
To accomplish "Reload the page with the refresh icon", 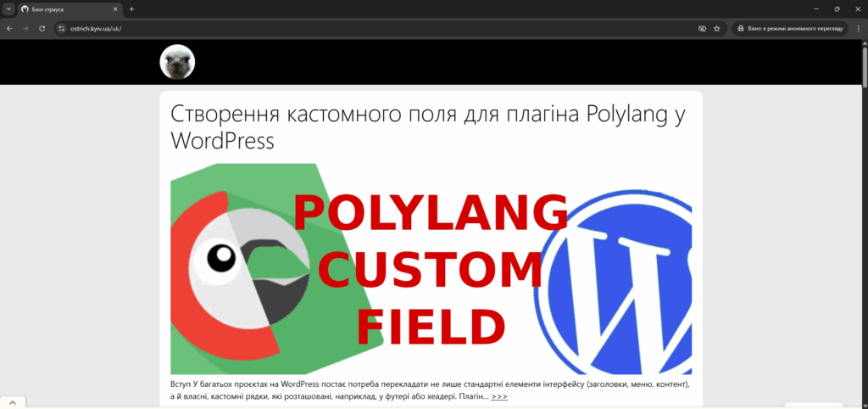I will click(x=42, y=28).
